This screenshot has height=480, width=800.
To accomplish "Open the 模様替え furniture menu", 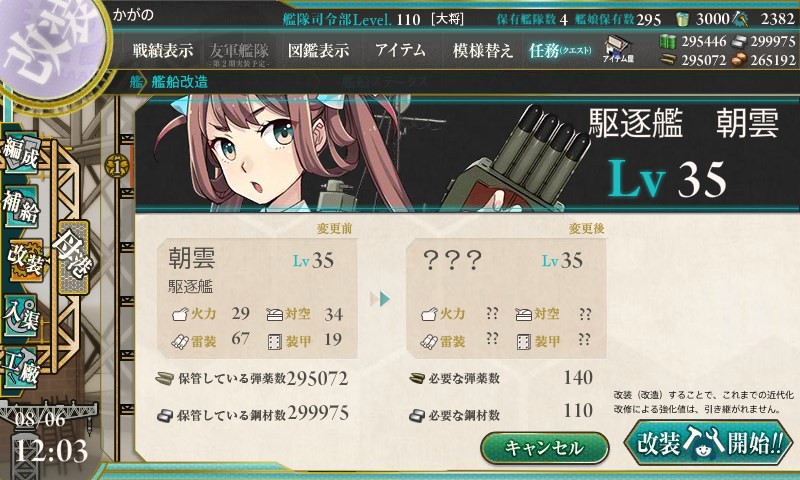I will point(482,50).
